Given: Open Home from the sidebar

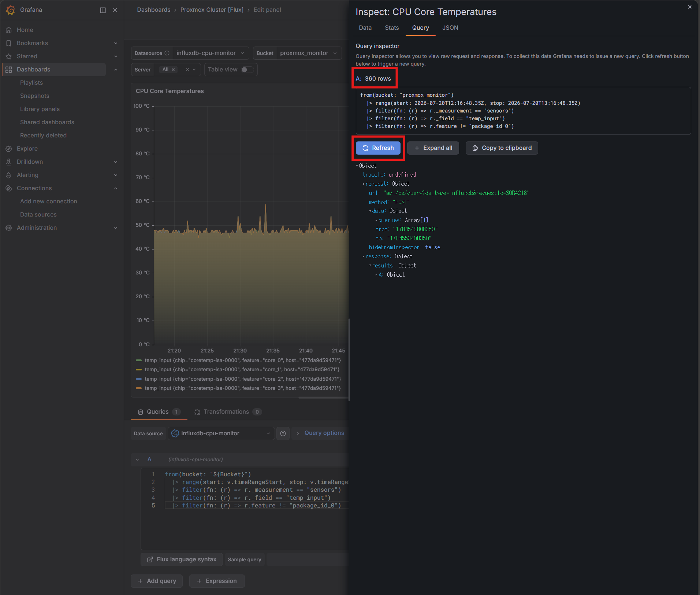Looking at the screenshot, I should tap(25, 30).
